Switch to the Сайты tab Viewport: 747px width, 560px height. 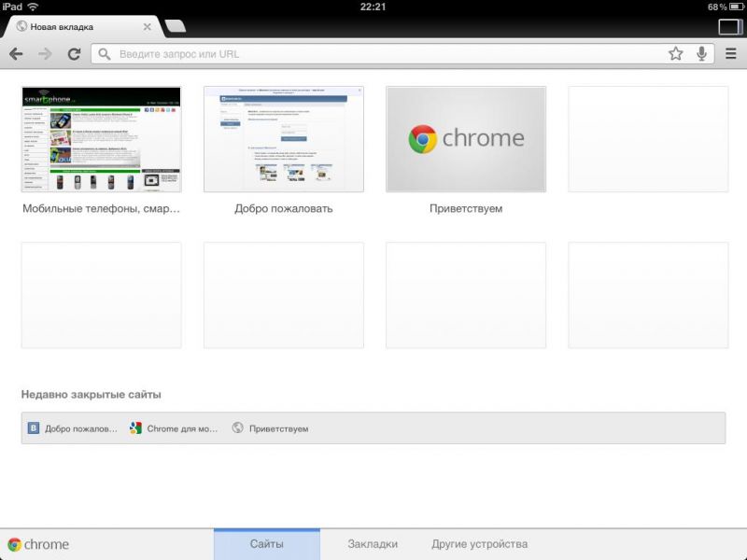pos(267,544)
